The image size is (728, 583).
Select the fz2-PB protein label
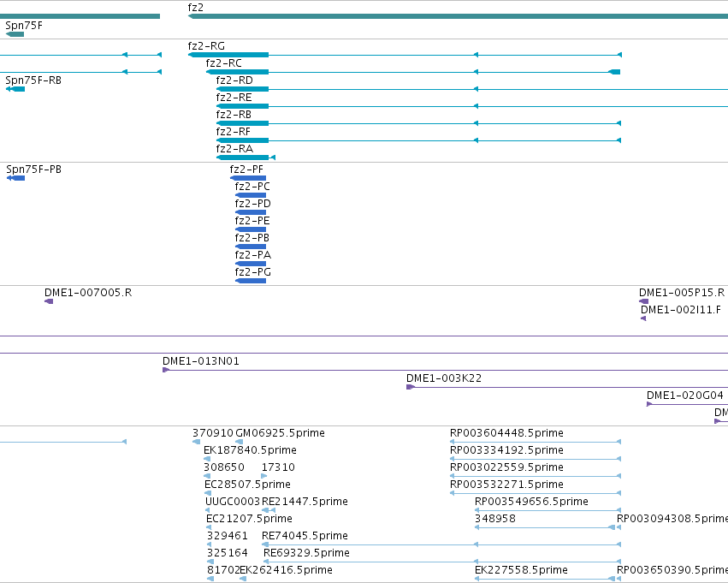point(252,238)
